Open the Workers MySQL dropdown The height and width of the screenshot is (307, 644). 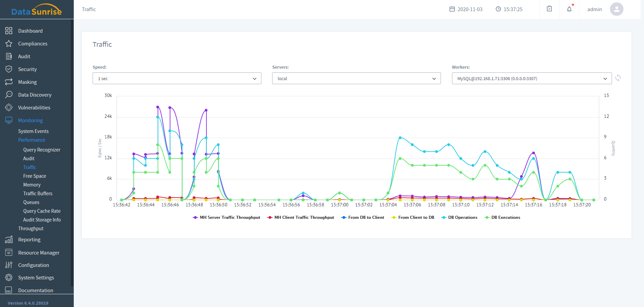(x=532, y=78)
